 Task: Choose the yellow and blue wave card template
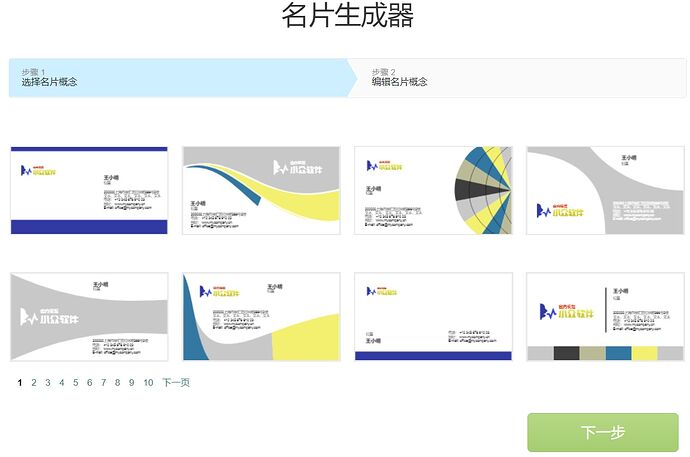coord(261,190)
